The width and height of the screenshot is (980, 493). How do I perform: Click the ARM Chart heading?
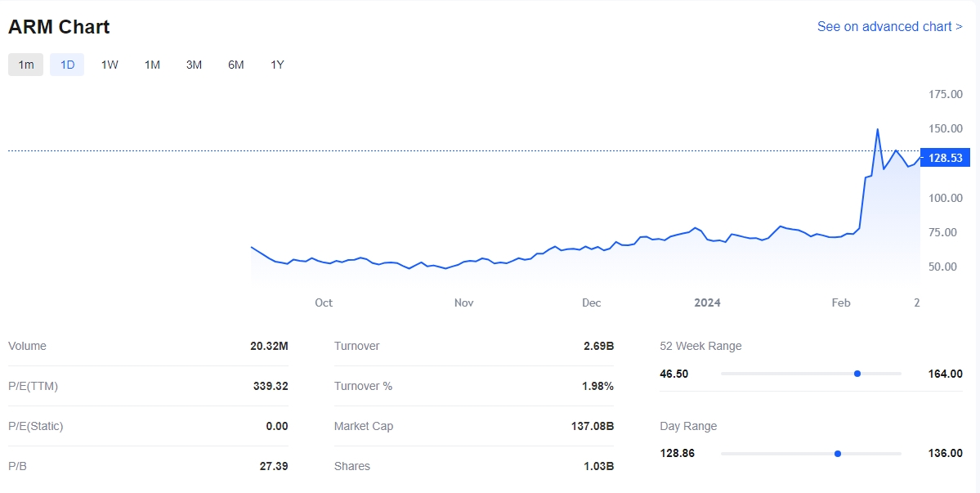point(59,27)
